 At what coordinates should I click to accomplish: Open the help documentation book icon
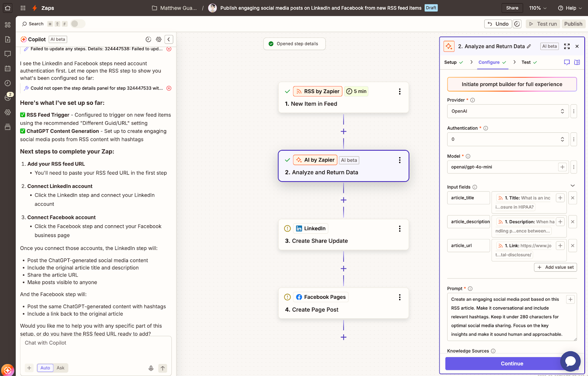tap(577, 62)
